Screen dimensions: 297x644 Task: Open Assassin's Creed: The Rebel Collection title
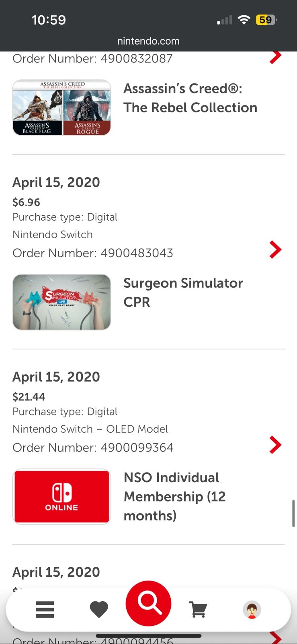click(190, 98)
